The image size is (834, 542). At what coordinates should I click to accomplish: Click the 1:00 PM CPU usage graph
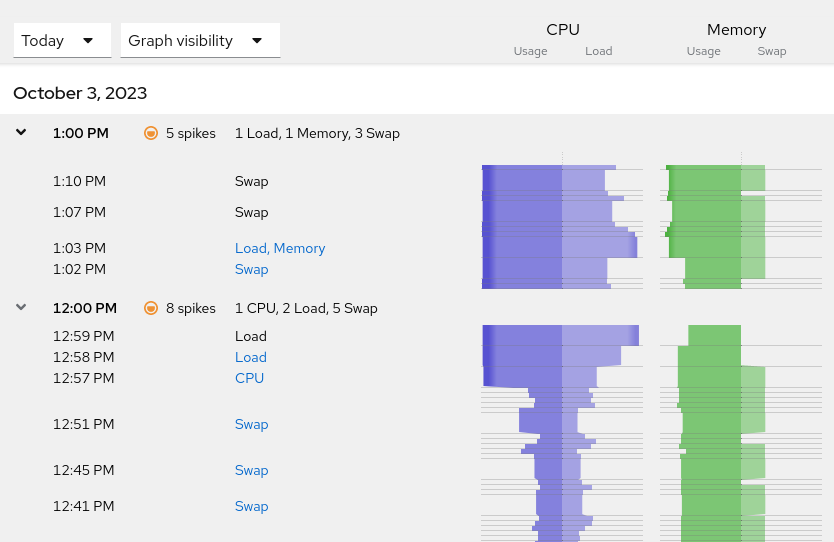pyautogui.click(x=522, y=227)
